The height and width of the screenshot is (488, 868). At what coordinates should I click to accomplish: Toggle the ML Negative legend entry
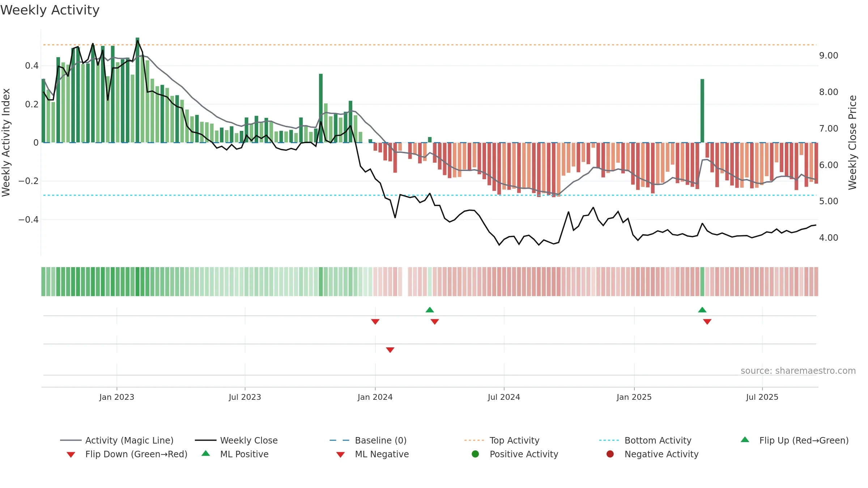point(373,454)
